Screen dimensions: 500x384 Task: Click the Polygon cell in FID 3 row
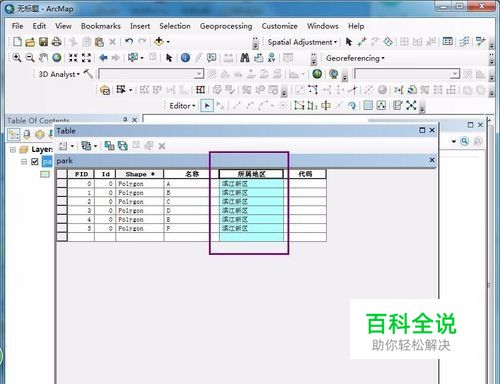tap(140, 210)
